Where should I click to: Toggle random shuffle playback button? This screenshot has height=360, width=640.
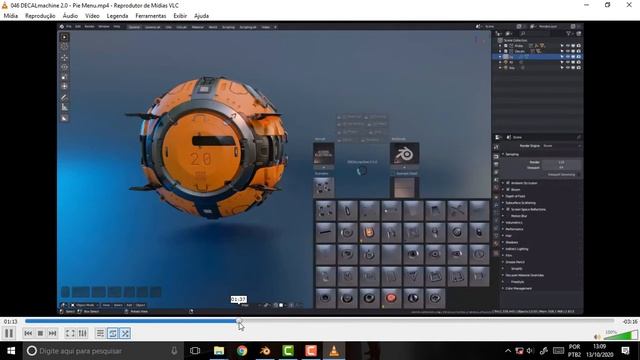coord(125,333)
